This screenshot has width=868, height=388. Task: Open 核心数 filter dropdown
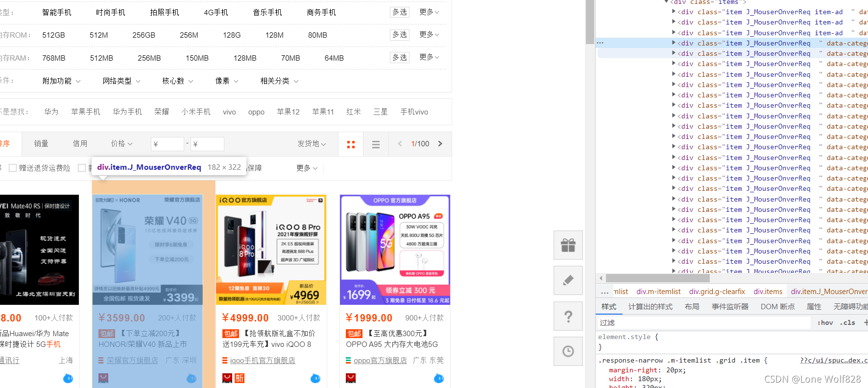pos(178,81)
